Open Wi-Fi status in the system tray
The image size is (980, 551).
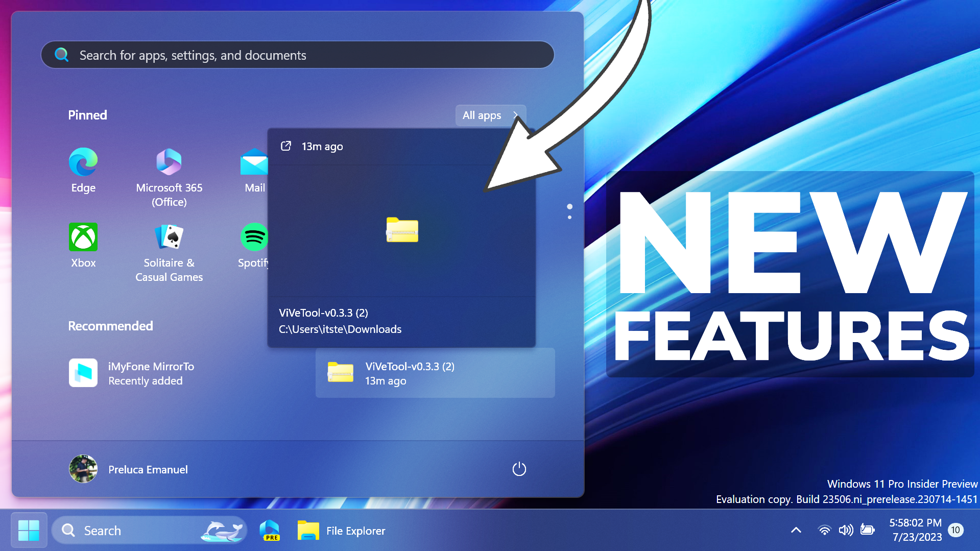[824, 530]
